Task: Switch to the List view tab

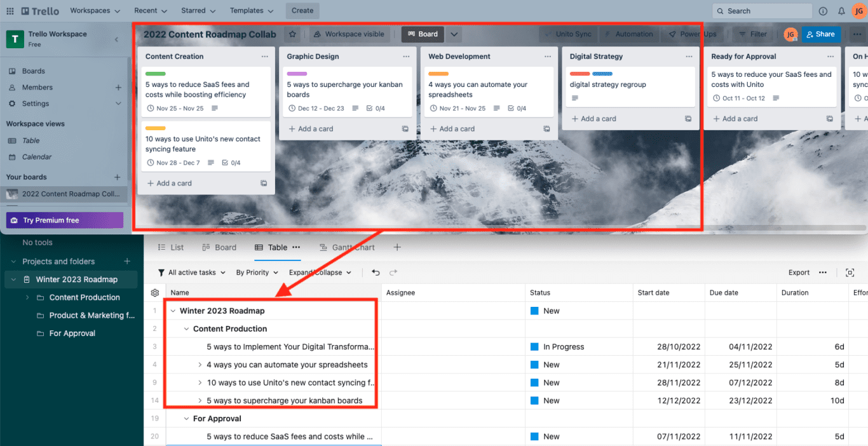Action: [170, 248]
